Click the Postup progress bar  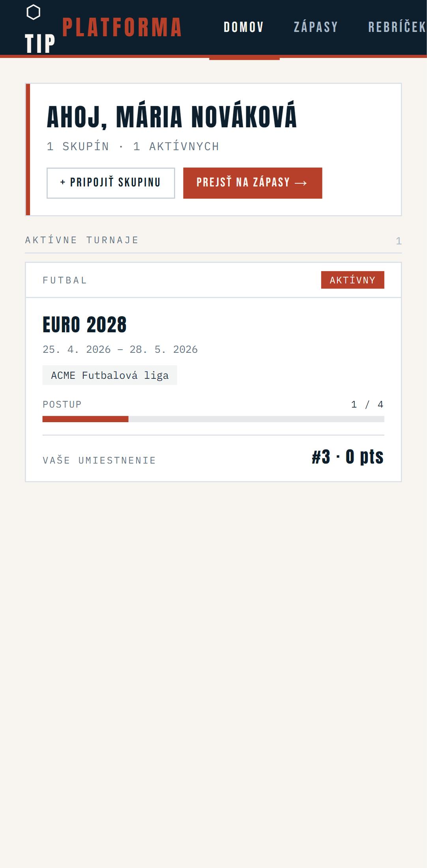pos(213,419)
